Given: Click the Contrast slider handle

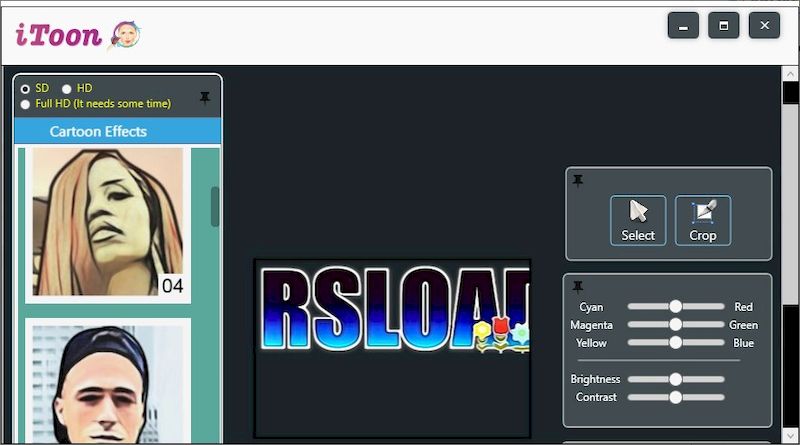Looking at the screenshot, I should 676,397.
